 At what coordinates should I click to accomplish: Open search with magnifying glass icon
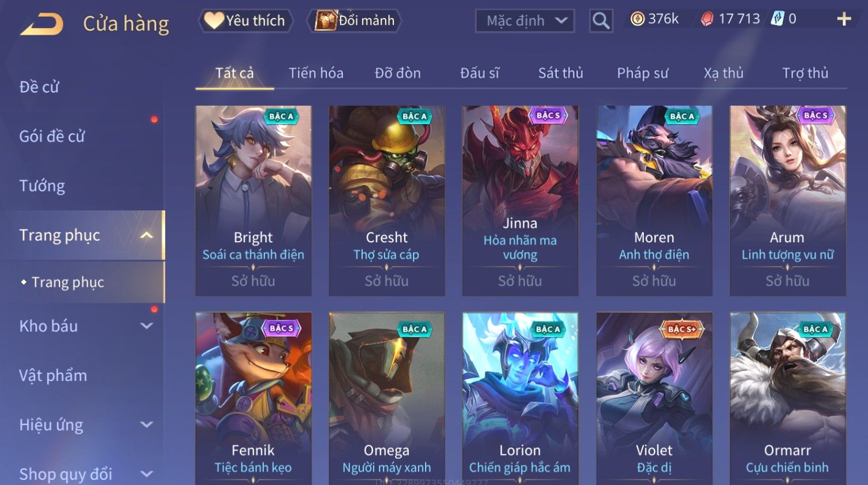[601, 21]
